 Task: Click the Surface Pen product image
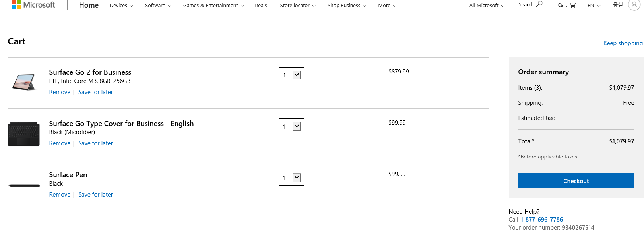coord(24,185)
